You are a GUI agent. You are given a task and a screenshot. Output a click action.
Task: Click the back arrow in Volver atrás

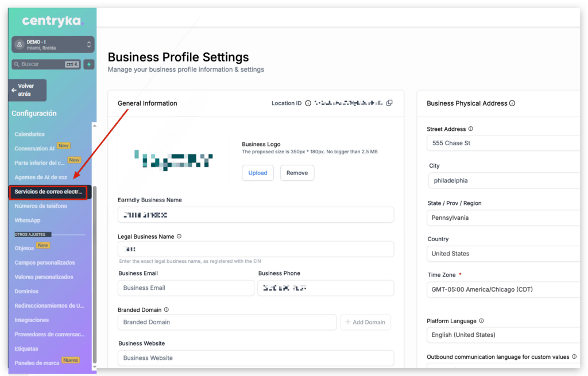pos(14,90)
